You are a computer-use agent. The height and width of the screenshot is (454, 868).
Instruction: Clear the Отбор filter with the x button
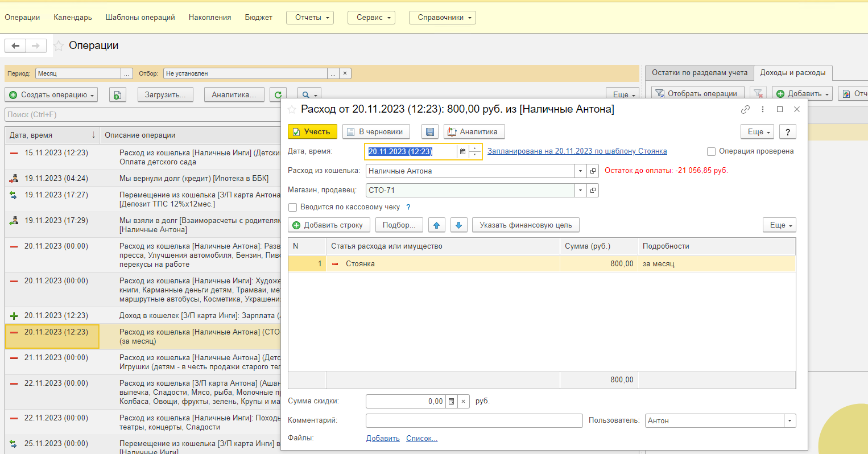pyautogui.click(x=345, y=73)
